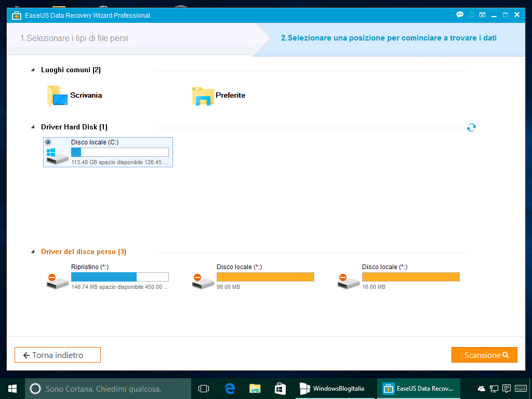
Task: Go to step 1 Selezionare i tipi di file persi
Action: (x=74, y=38)
